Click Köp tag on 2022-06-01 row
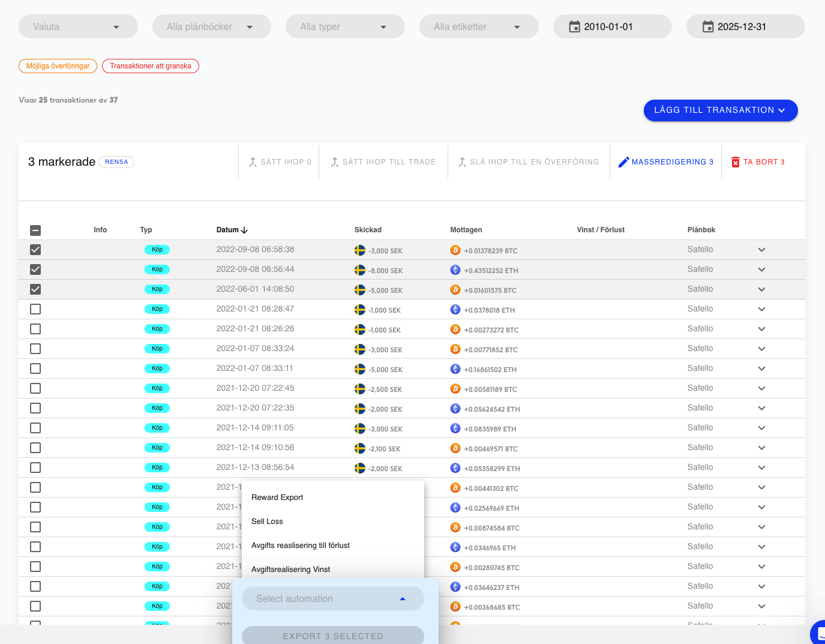 pyautogui.click(x=157, y=289)
